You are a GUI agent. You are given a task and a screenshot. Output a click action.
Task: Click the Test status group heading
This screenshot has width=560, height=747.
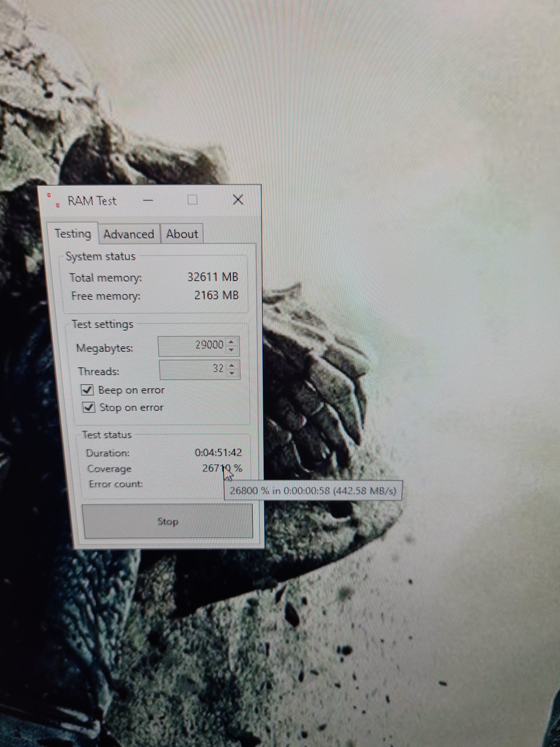click(x=107, y=435)
